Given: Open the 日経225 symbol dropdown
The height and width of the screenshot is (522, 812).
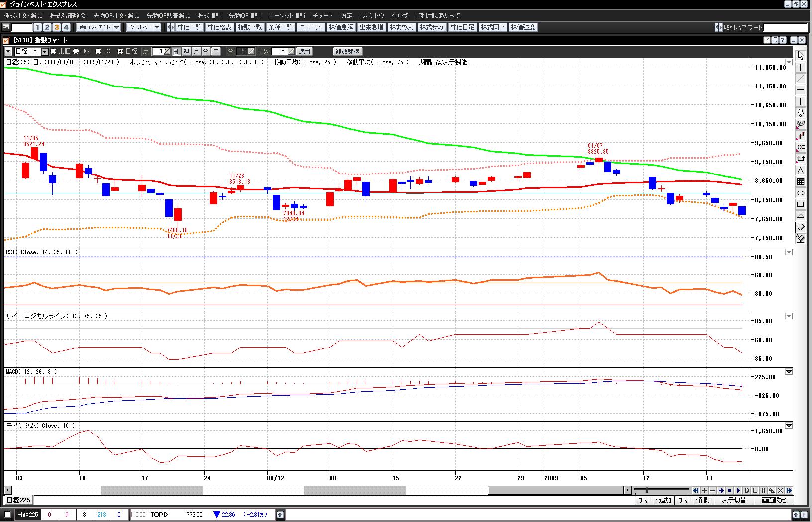Looking at the screenshot, I should (x=45, y=51).
